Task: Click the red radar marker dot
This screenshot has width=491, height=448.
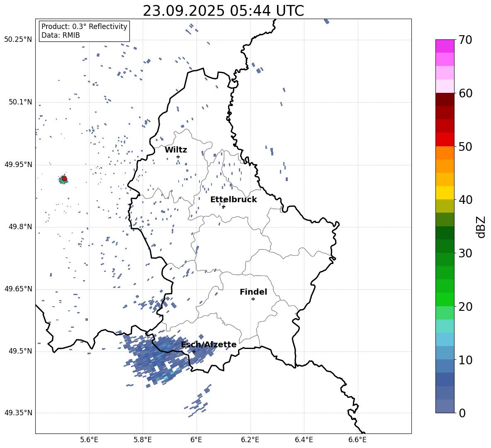Action: [64, 179]
